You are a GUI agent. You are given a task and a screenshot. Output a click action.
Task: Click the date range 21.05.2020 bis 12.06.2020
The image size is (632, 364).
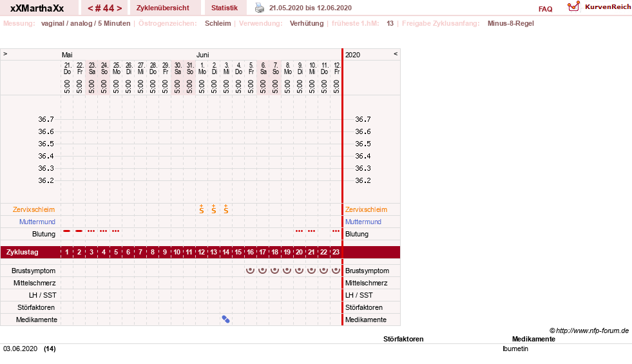(311, 8)
